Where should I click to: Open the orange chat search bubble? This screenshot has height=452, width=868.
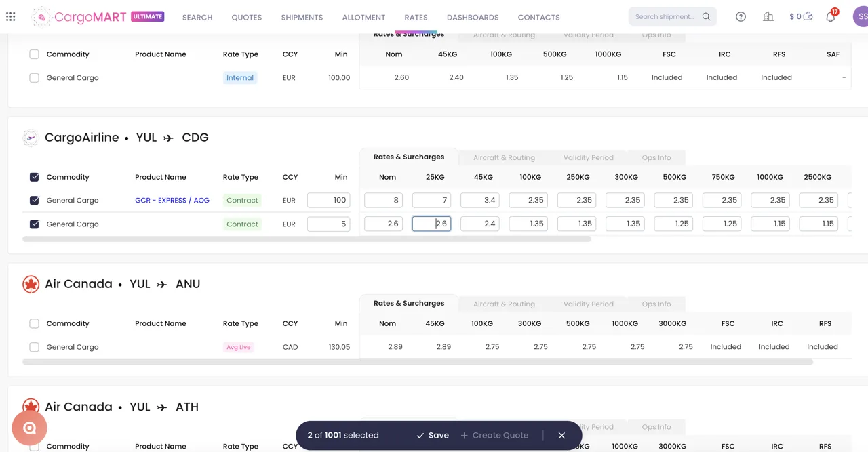coord(29,428)
